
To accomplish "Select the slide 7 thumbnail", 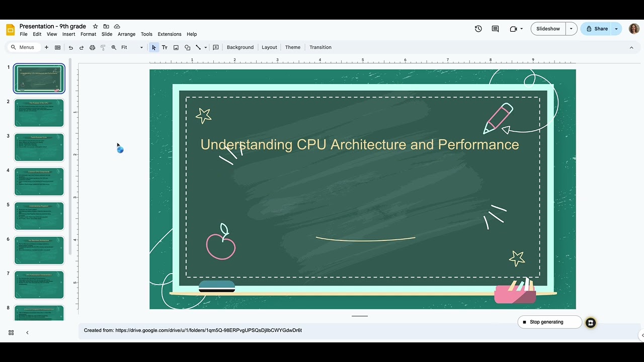I will pos(39,285).
